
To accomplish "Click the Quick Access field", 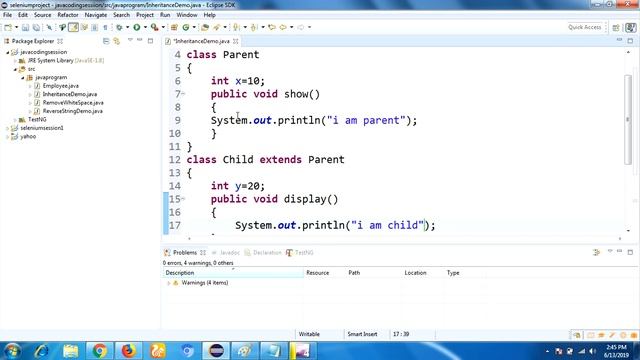I will click(584, 27).
